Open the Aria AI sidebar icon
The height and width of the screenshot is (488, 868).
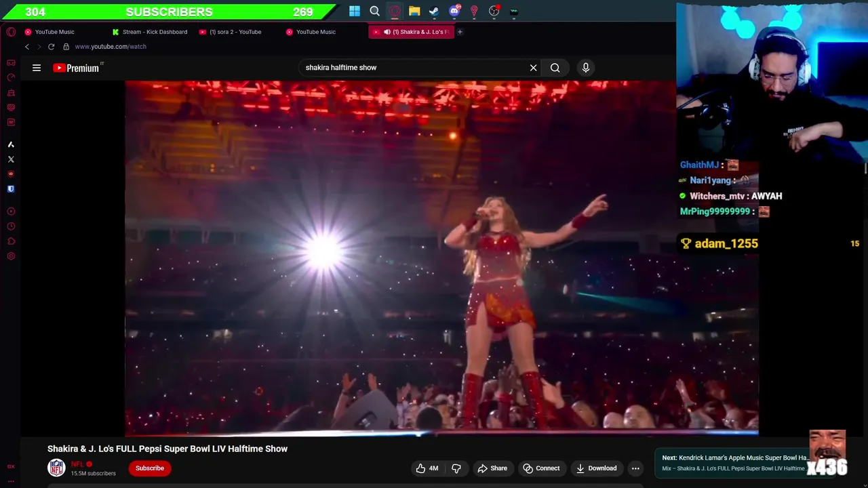(x=11, y=144)
